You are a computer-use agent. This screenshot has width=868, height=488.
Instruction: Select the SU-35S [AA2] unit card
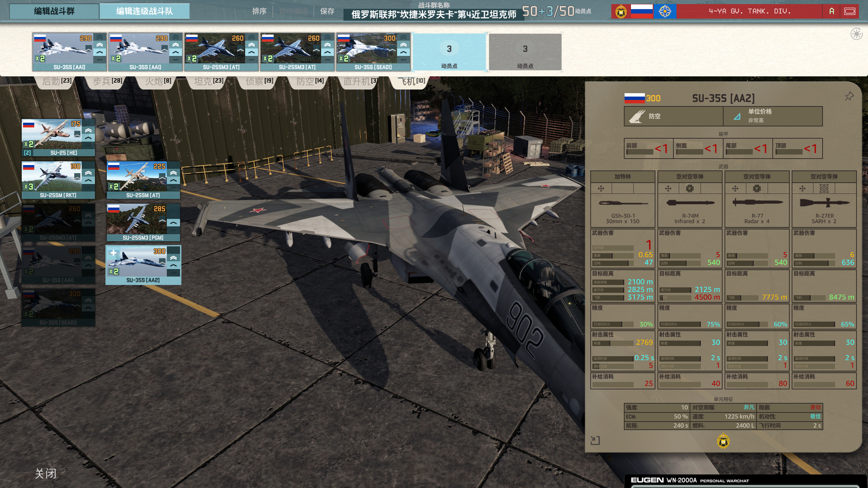[x=143, y=265]
